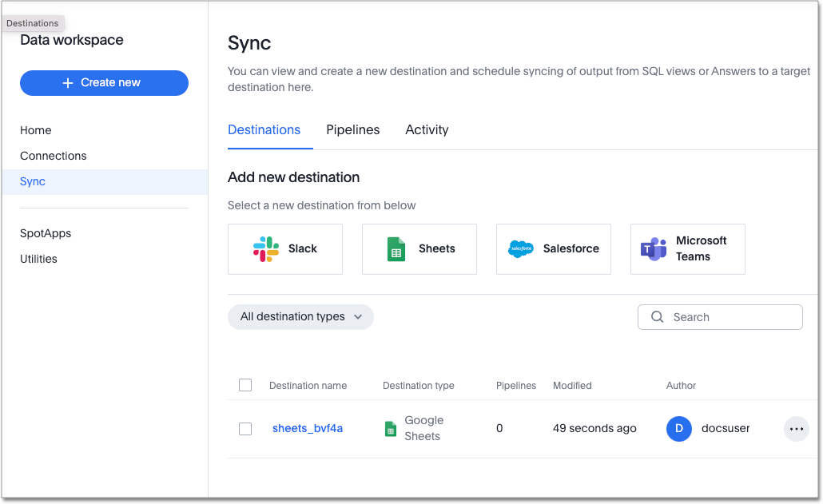823x504 pixels.
Task: Go to Utilities in the sidebar
Action: pyautogui.click(x=38, y=258)
